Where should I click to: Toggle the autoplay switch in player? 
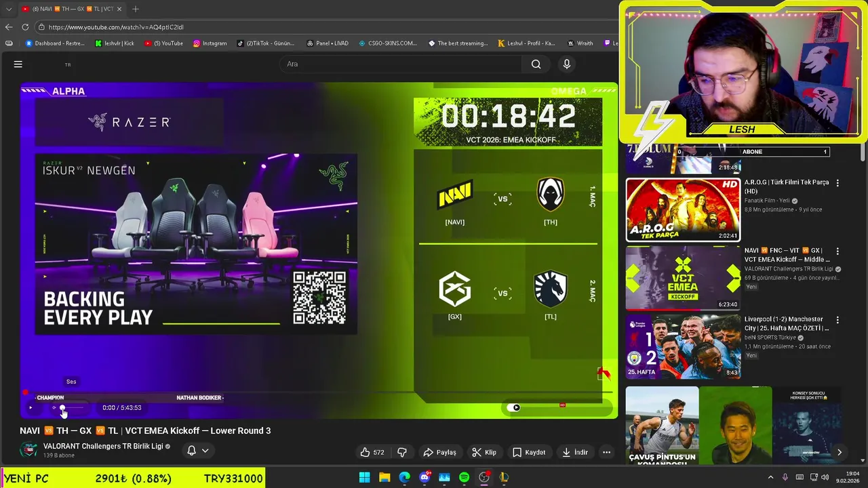click(514, 407)
